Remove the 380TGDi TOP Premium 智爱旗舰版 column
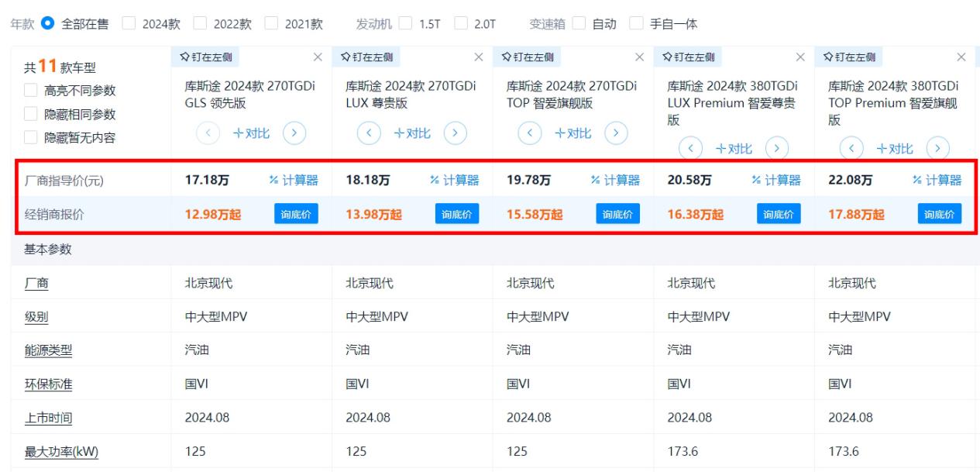The height and width of the screenshot is (472, 980). pos(961,57)
